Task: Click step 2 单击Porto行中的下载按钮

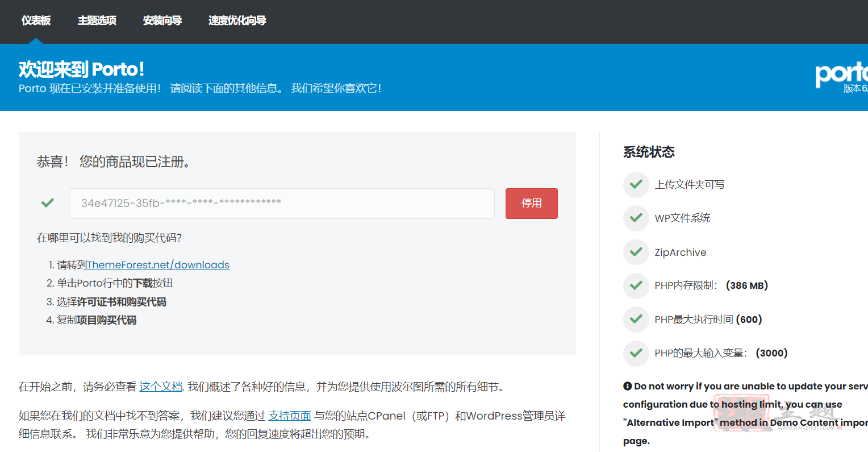Action: point(115,283)
